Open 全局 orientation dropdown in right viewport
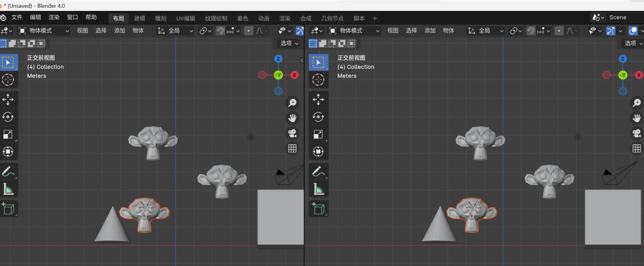The image size is (644, 266). pyautogui.click(x=486, y=31)
